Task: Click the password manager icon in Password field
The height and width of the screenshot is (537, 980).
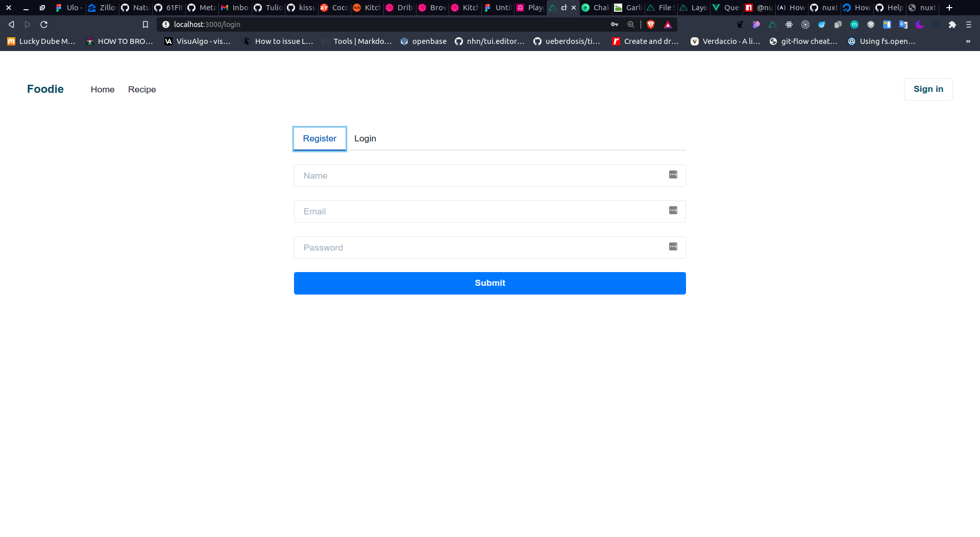Action: pyautogui.click(x=673, y=247)
